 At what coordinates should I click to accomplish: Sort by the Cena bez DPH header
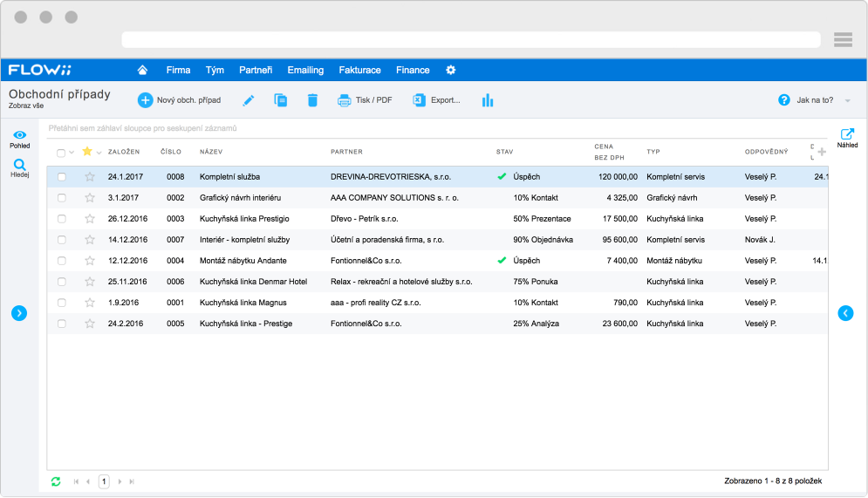609,152
